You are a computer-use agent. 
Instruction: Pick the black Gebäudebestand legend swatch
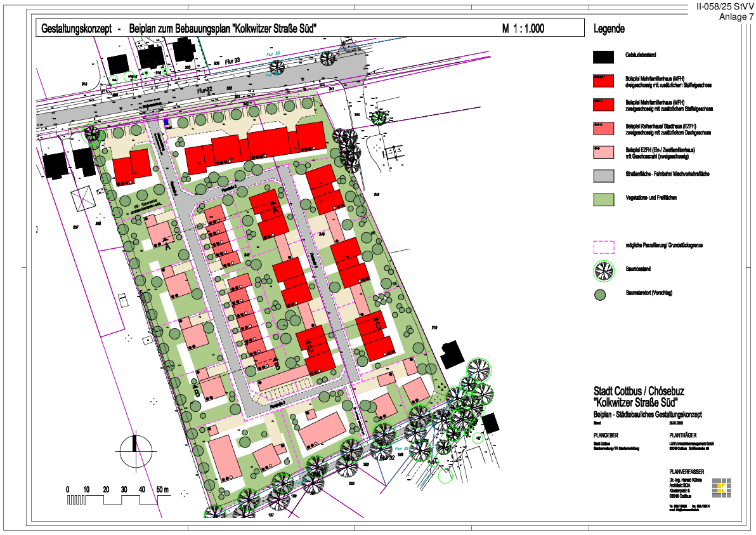pyautogui.click(x=604, y=57)
